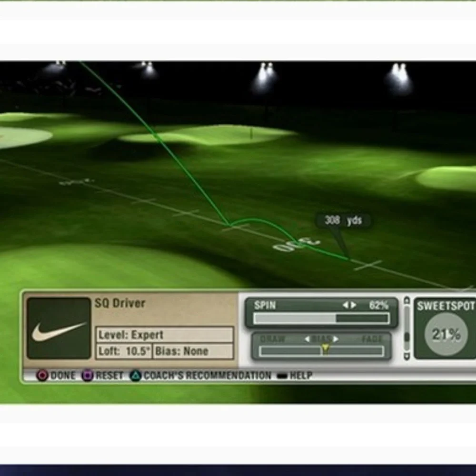Click the 308 yds distance marker

pos(343,220)
